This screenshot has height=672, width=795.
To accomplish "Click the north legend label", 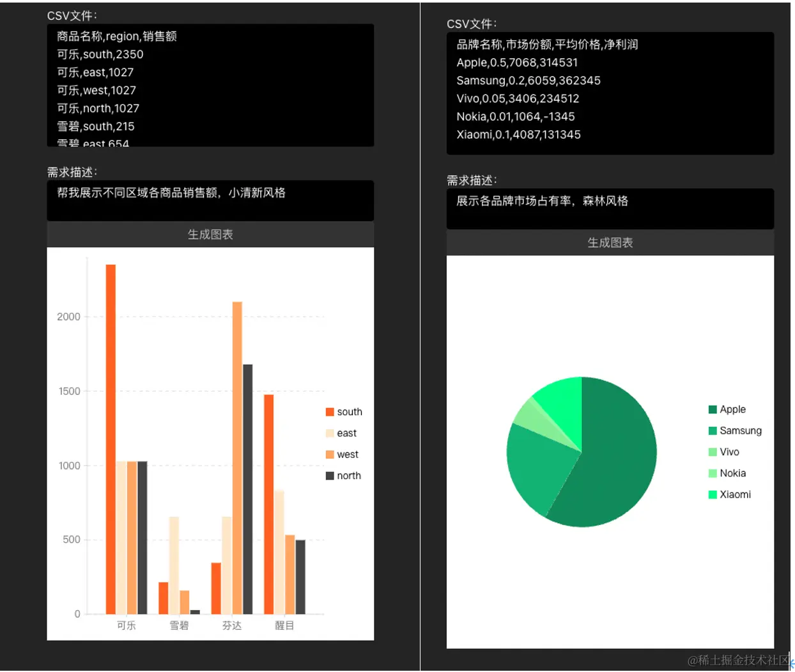I will pyautogui.click(x=349, y=476).
